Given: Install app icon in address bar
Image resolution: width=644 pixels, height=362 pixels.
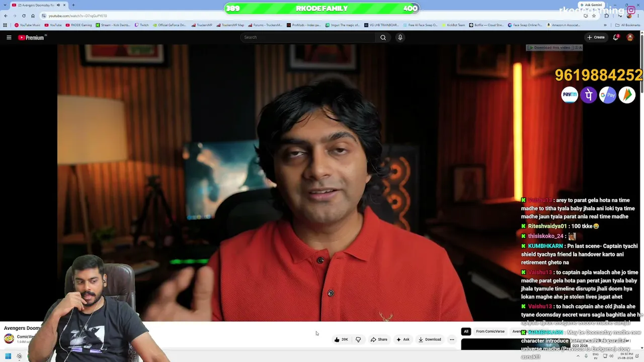Looking at the screenshot, I should (586, 16).
